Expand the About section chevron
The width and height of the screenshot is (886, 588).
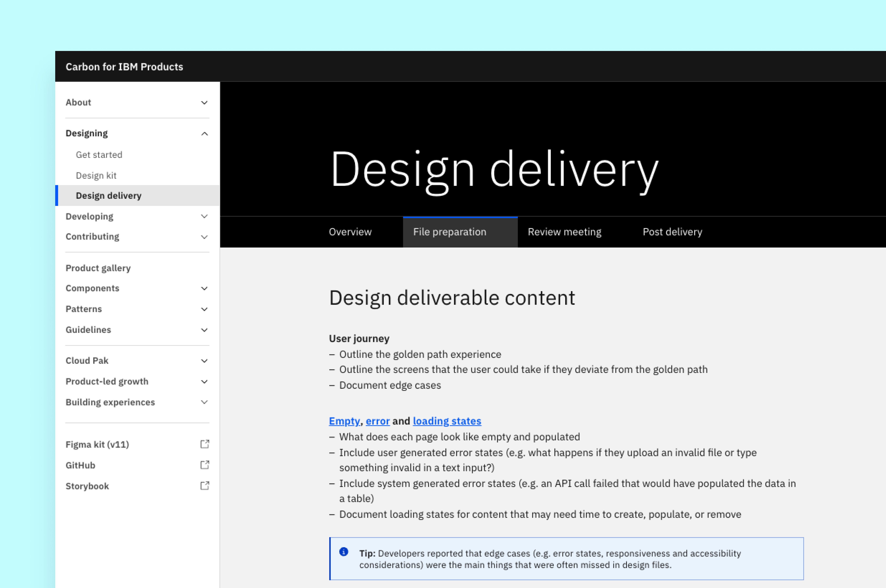coord(204,102)
